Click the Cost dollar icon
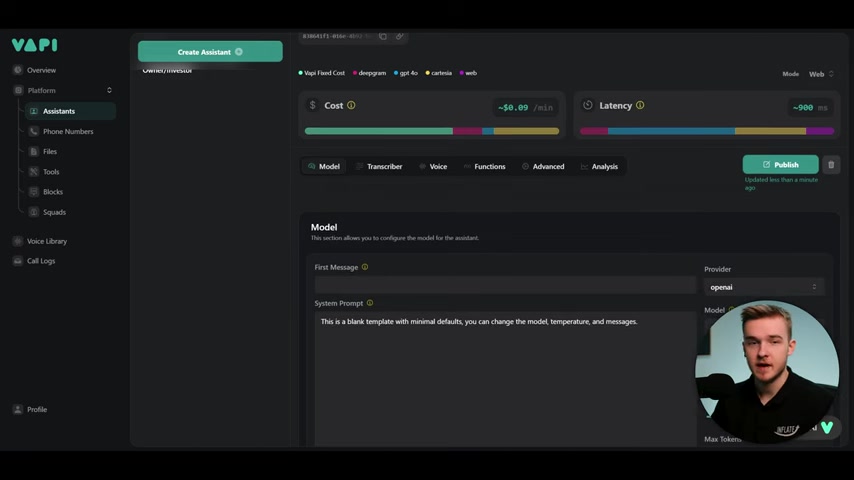 313,105
